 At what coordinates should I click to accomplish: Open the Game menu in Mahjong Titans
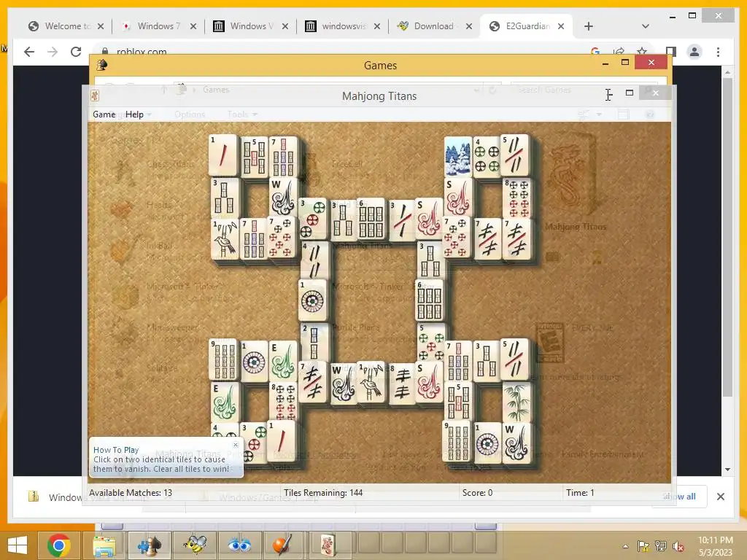click(x=104, y=114)
